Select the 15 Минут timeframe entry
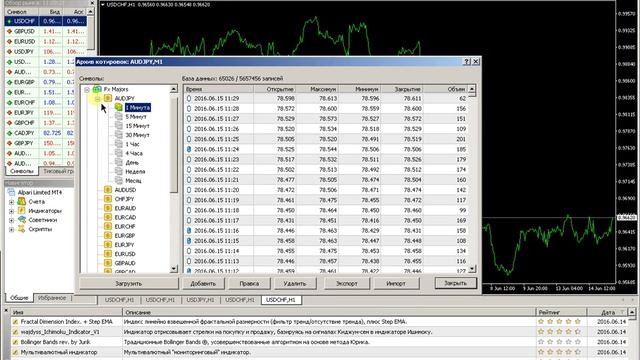 (x=137, y=126)
